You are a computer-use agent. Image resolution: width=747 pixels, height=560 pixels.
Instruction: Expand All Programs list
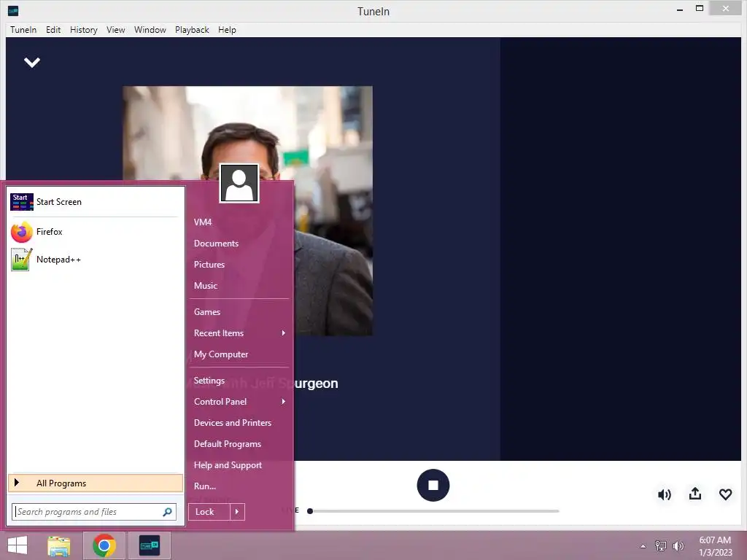pos(96,483)
